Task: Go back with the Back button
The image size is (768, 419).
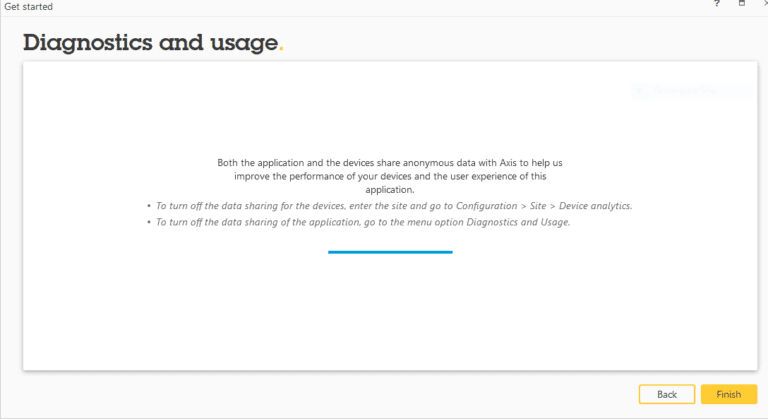Action: (667, 394)
